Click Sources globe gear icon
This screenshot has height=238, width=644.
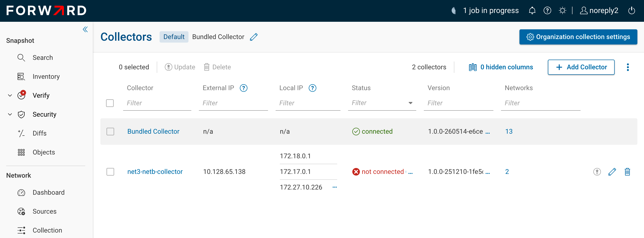[x=21, y=212]
